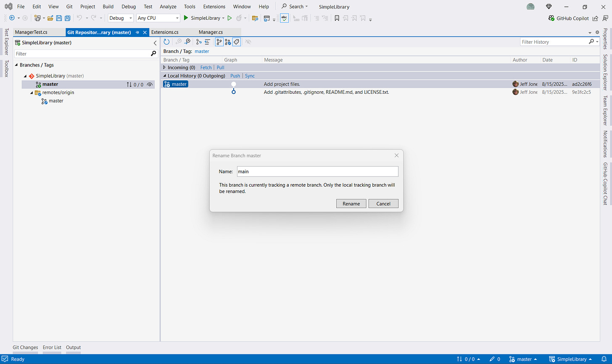The height and width of the screenshot is (364, 612).
Task: Open the SimpleLibrary startup project dropdown arrow
Action: click(223, 18)
